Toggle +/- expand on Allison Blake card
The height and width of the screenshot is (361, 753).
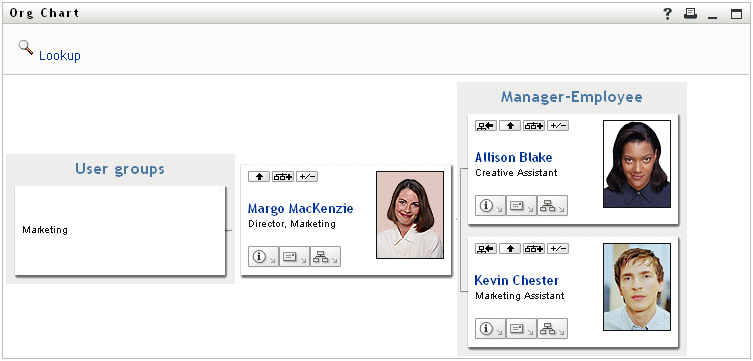coord(558,126)
